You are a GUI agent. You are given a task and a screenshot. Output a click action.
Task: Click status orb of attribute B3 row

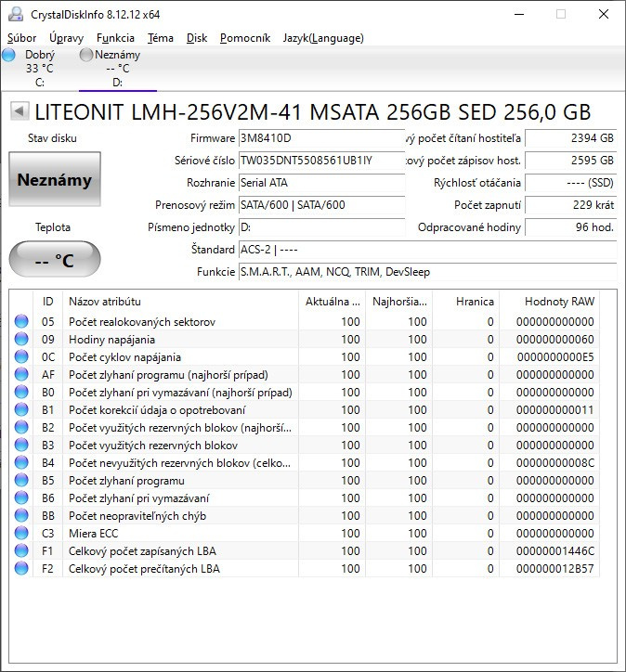pyautogui.click(x=21, y=445)
